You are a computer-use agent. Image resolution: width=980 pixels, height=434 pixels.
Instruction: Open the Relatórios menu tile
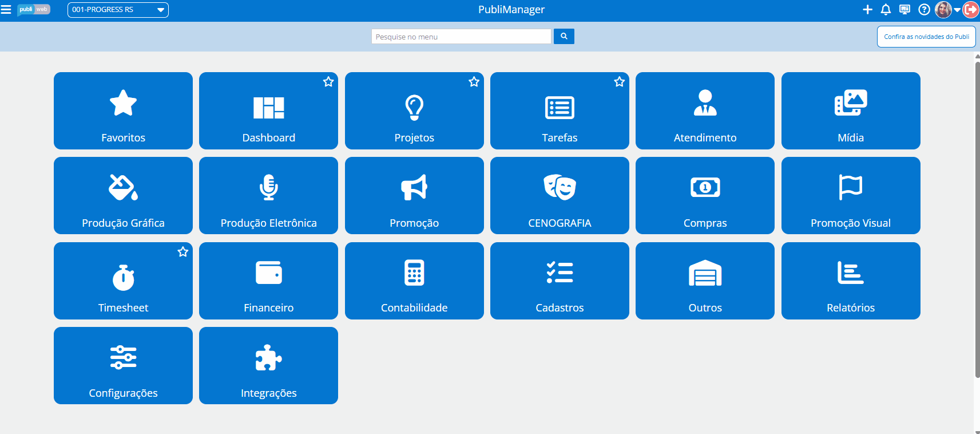click(850, 281)
